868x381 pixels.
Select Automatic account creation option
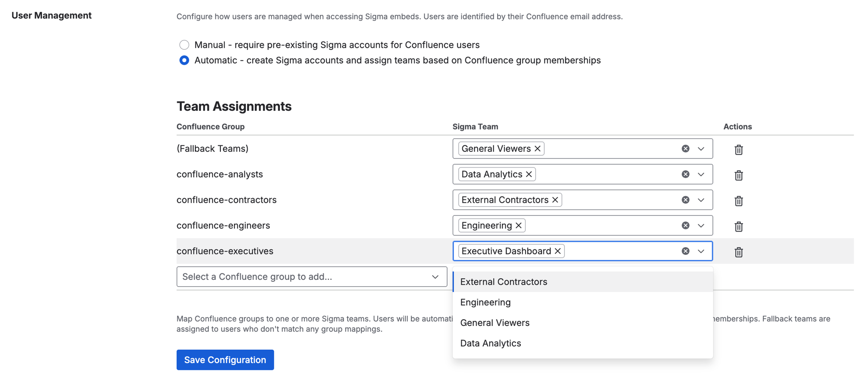pos(184,60)
